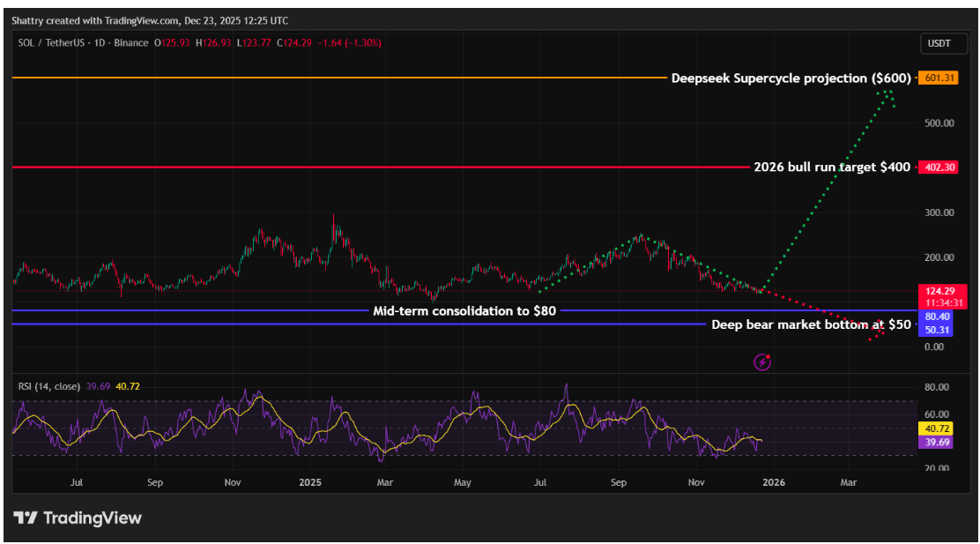Click the TradingView logo
Viewport: 980px width, 544px height.
point(78,518)
